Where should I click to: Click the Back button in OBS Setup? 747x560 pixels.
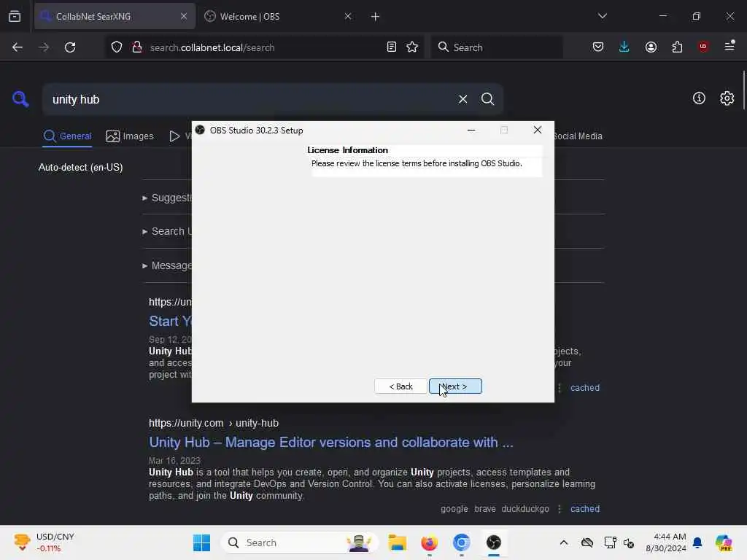400,386
